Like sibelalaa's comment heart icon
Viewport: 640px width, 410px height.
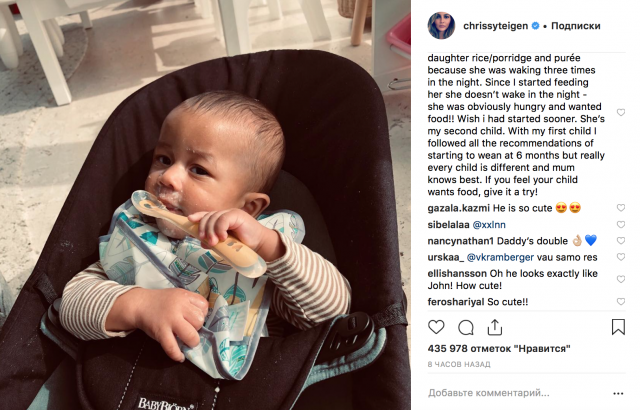(x=621, y=224)
